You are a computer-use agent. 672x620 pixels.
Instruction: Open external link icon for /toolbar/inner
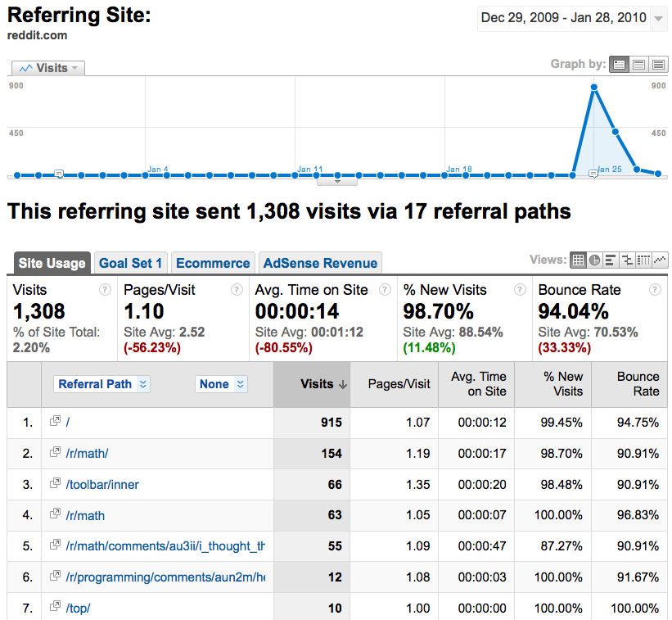pyautogui.click(x=55, y=483)
